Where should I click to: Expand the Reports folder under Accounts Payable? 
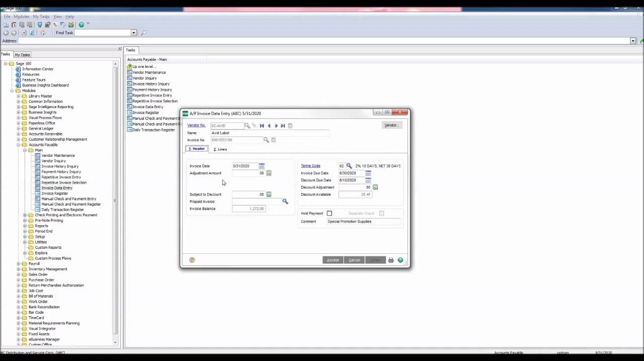pyautogui.click(x=25, y=226)
